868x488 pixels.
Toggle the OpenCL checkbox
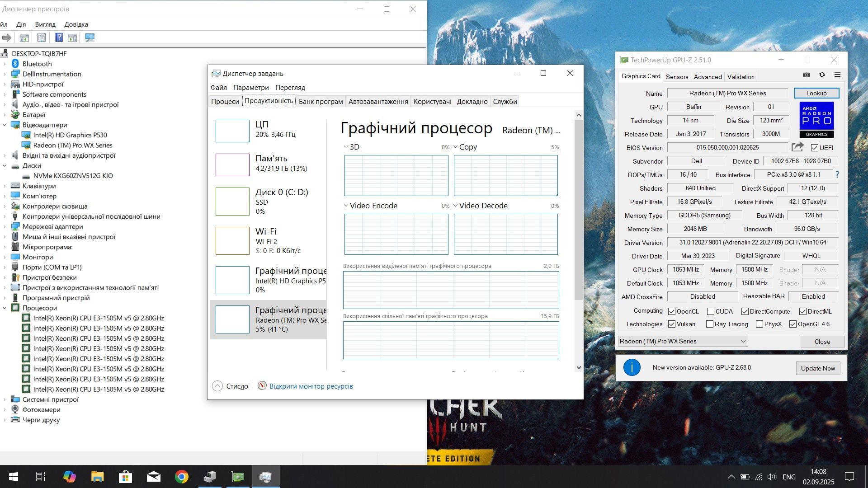672,311
